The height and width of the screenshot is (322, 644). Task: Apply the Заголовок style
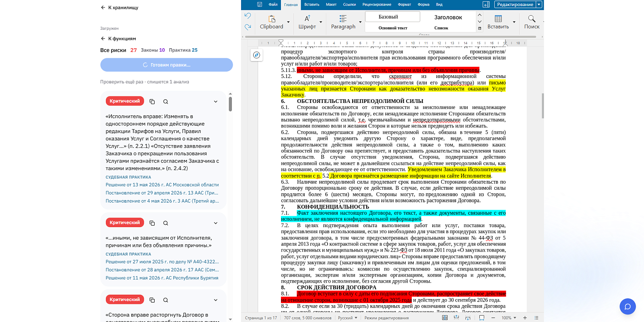point(448,17)
